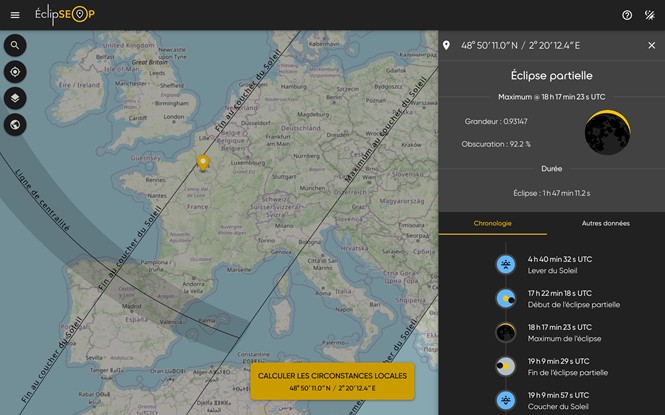Click the eclipse selection icon in header
This screenshot has height=415, width=665.
[650, 15]
